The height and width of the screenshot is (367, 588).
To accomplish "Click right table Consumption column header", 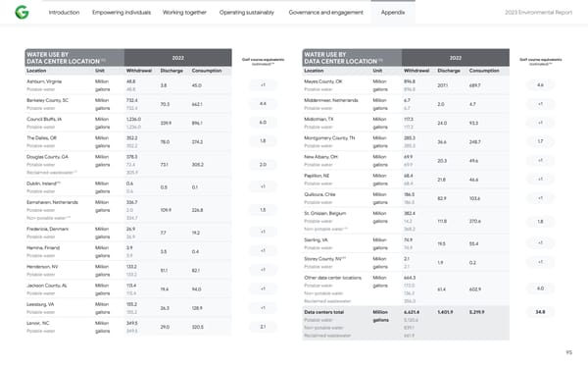I will point(484,71).
